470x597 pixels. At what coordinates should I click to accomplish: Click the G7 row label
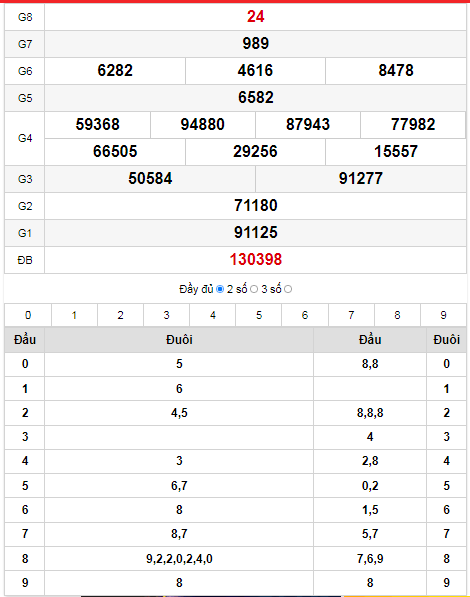pos(25,44)
